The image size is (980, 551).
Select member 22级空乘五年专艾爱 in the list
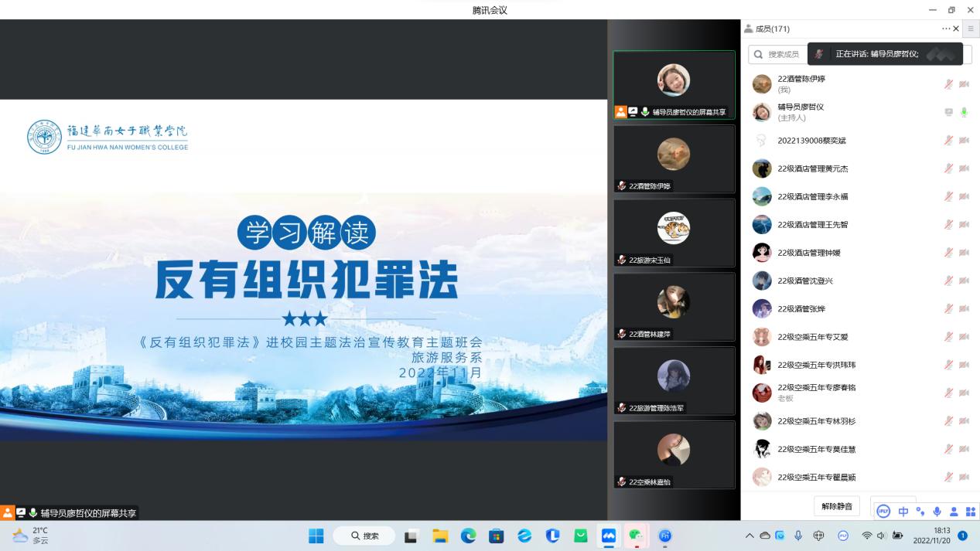click(812, 337)
